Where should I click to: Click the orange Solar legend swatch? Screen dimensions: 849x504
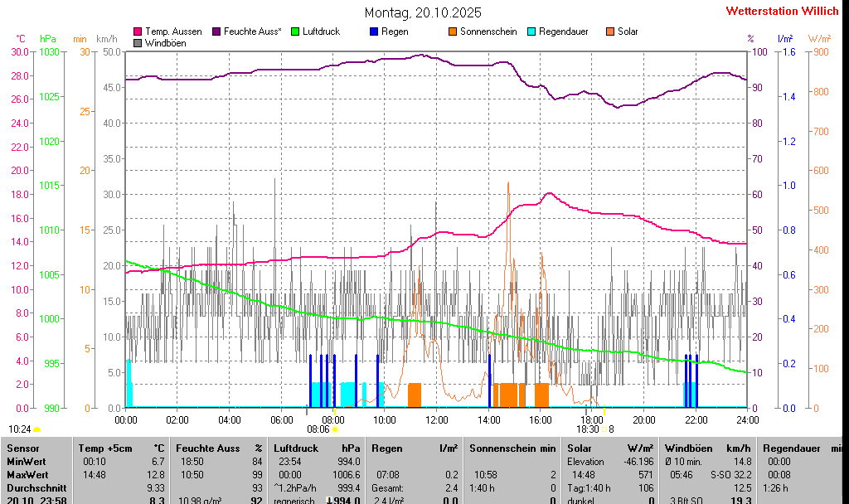[x=610, y=31]
